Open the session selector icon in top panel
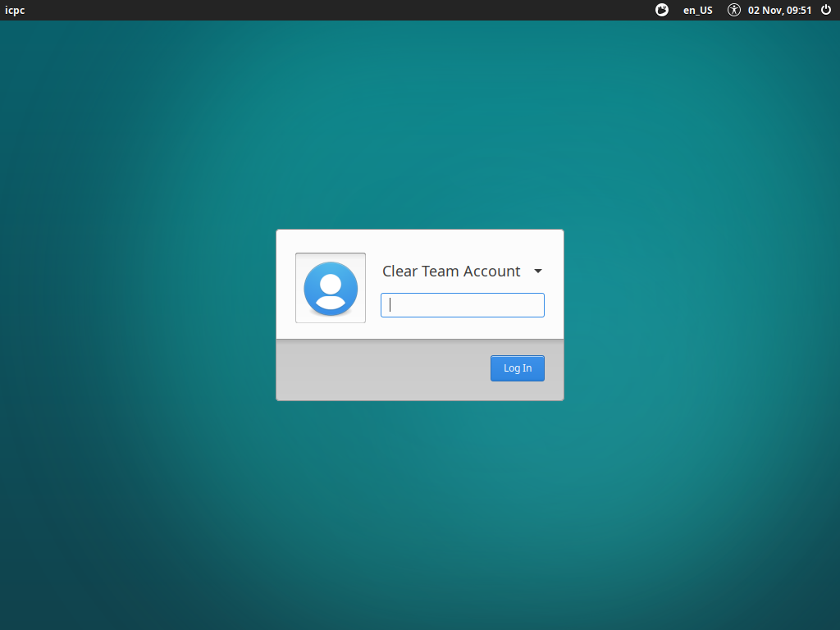Screen dimensions: 840x630 tap(662, 10)
